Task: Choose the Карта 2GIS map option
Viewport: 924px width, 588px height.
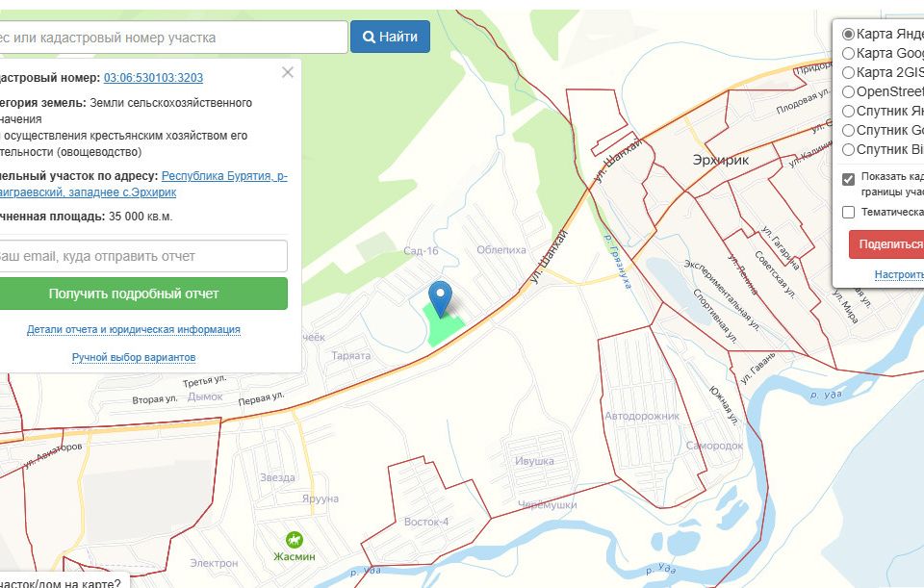Action: pos(848,72)
